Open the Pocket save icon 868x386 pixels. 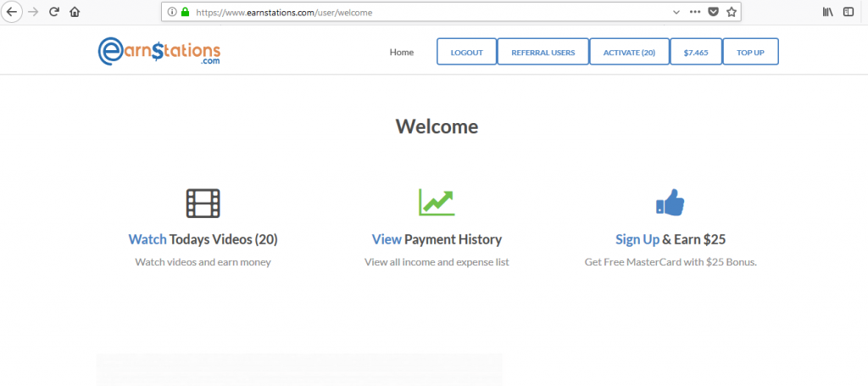point(714,13)
